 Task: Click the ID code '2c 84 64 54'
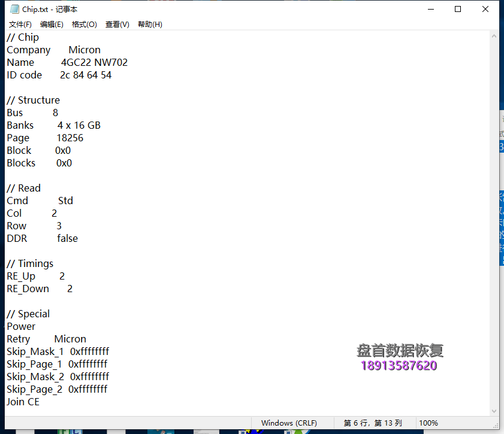pyautogui.click(x=86, y=75)
